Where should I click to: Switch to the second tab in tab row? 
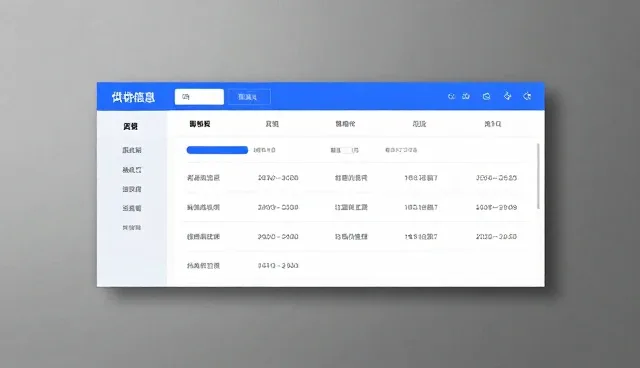click(272, 124)
